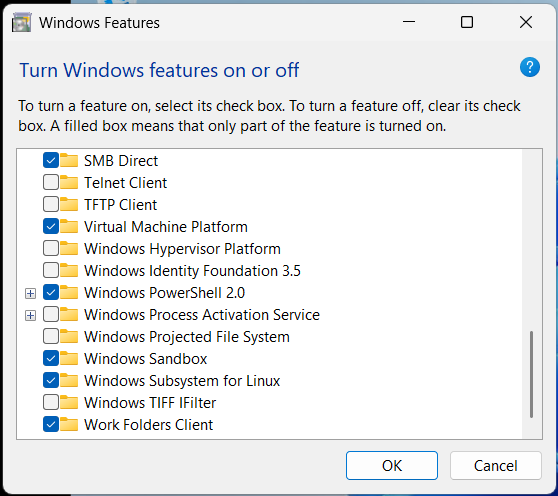Uncheck the Virtual Machine Platform checkbox
This screenshot has height=496, width=558.
pos(51,227)
